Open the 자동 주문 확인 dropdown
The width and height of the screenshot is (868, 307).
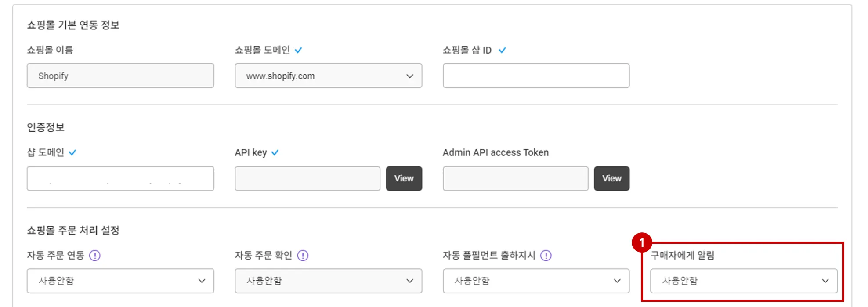(328, 281)
